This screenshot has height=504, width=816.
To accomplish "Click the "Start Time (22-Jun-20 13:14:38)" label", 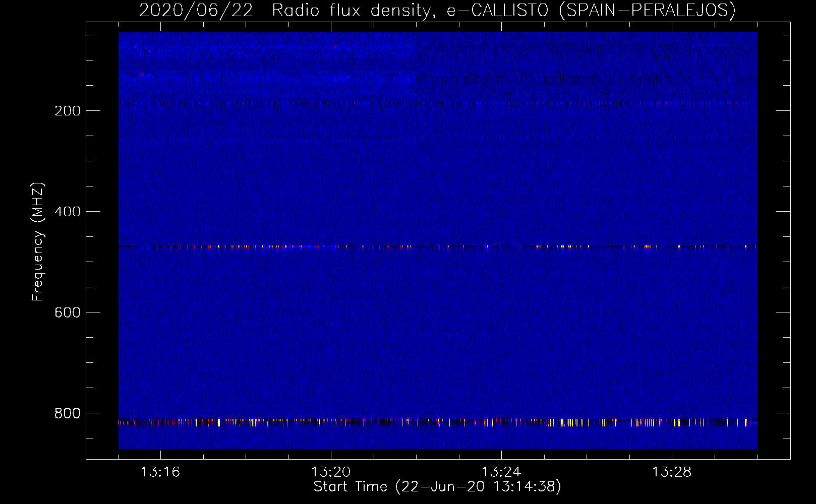I will 437,487.
